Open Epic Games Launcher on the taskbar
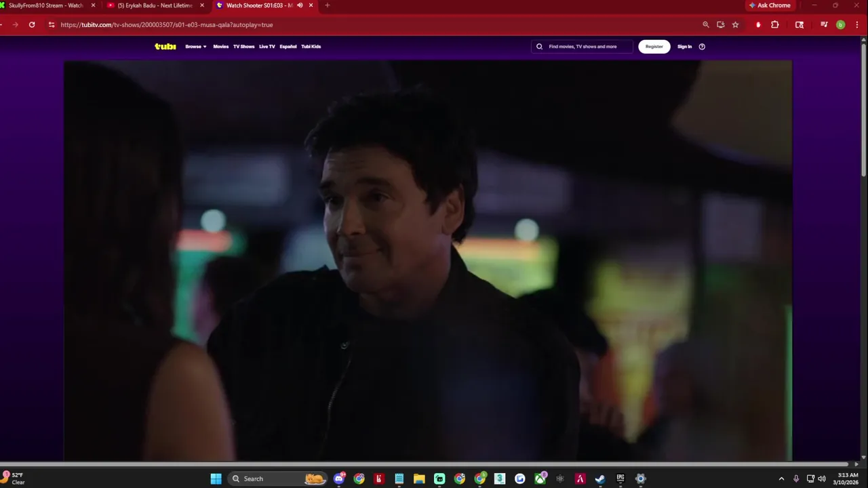 620,479
